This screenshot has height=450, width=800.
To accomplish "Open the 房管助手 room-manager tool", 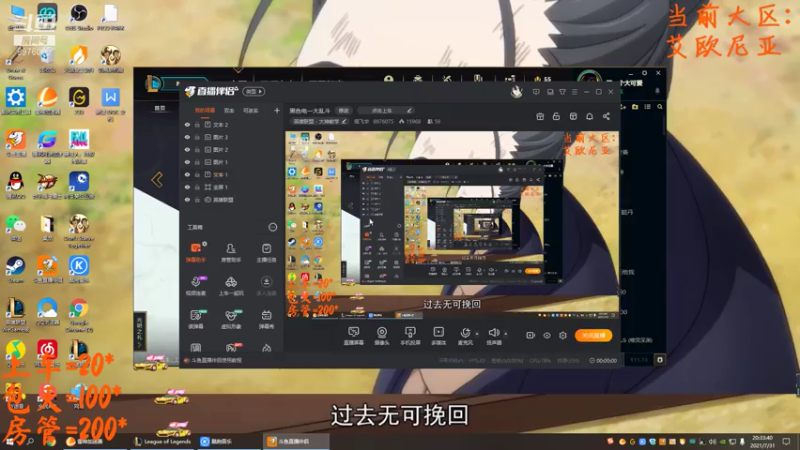I will [231, 252].
